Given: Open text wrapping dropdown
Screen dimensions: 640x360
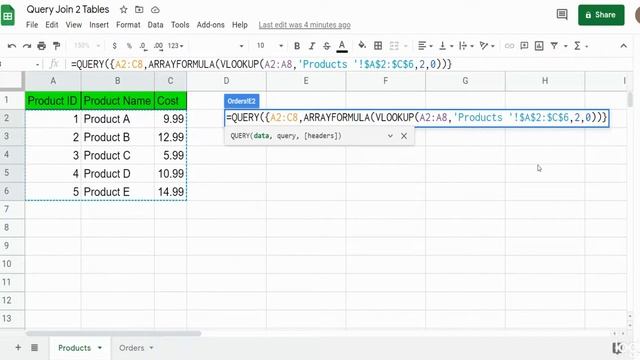Looking at the screenshot, I should click(466, 46).
